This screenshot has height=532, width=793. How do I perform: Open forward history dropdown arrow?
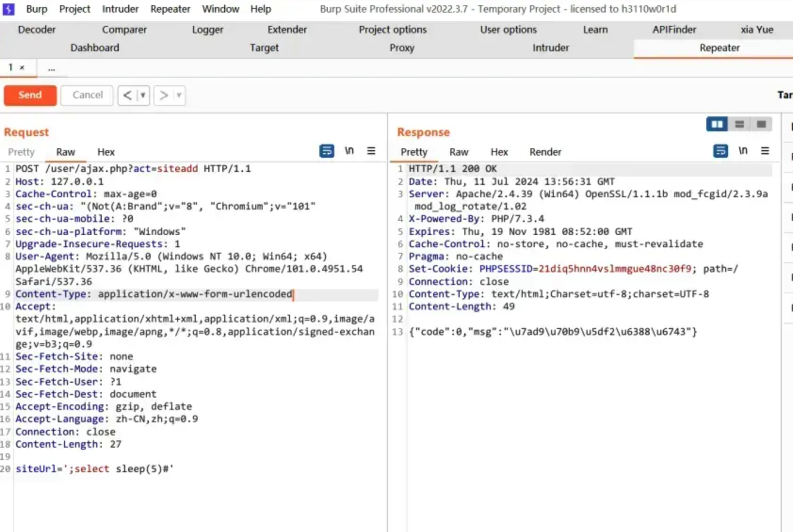(179, 96)
